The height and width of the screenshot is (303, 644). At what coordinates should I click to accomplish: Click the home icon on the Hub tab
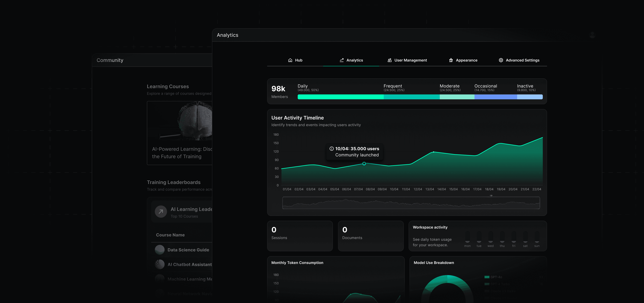(290, 60)
